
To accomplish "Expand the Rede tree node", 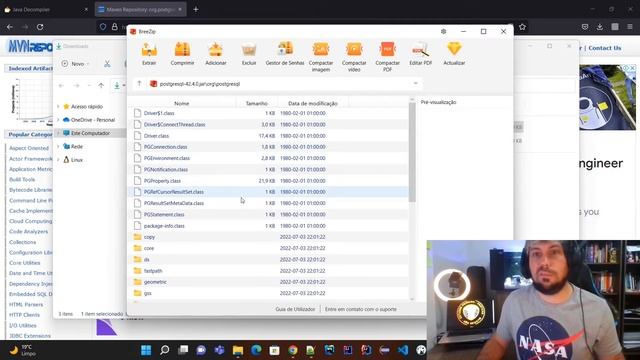I will pos(58,147).
